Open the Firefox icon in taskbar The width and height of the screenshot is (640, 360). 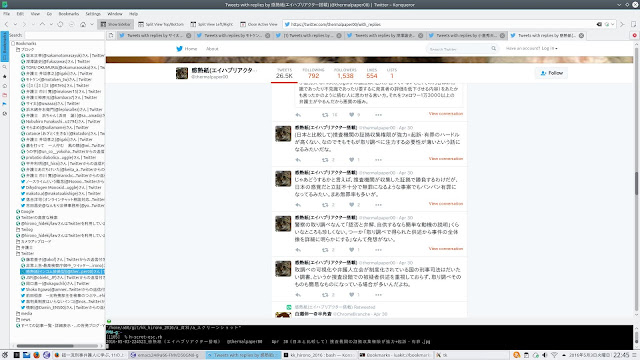(x=36, y=355)
